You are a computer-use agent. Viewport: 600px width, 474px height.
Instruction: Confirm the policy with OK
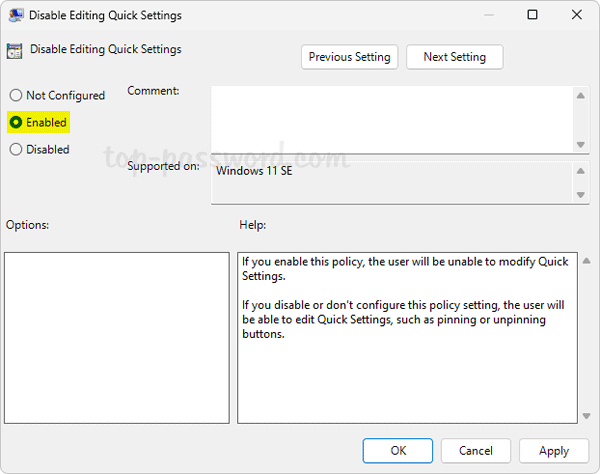[398, 451]
